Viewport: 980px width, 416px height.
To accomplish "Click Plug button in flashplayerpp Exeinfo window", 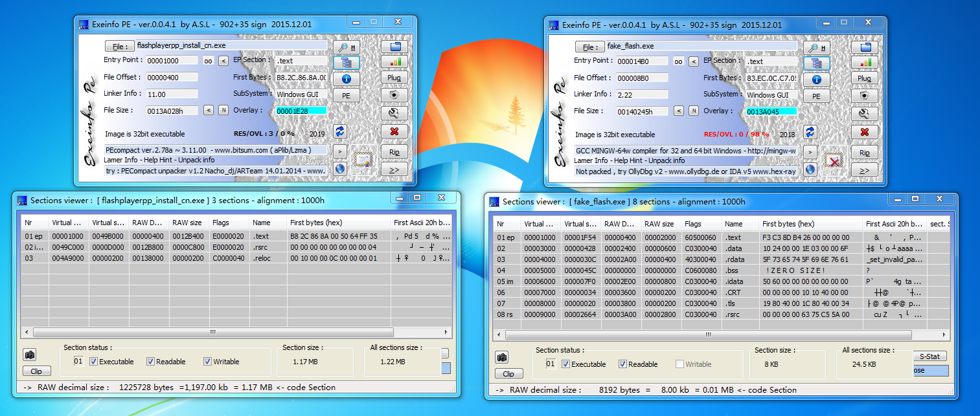I will 394,78.
